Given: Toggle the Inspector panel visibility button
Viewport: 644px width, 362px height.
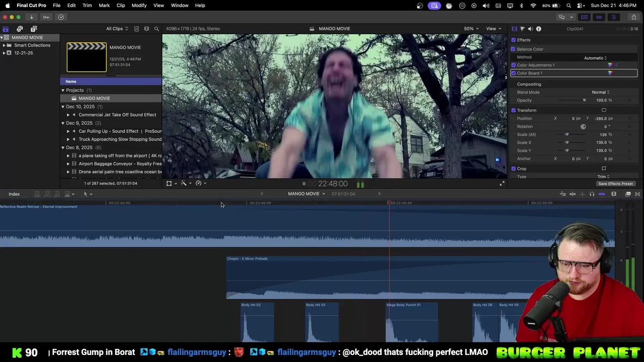Looking at the screenshot, I should coord(613,17).
